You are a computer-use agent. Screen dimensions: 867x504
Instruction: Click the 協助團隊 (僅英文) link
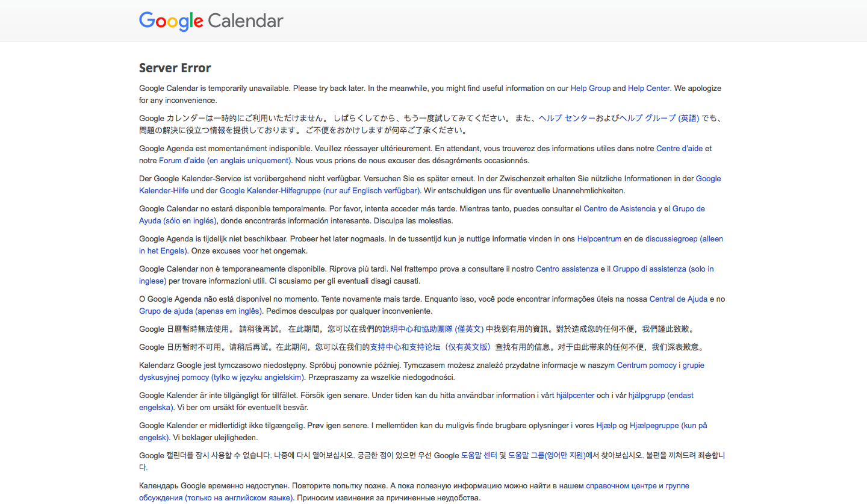click(x=452, y=329)
